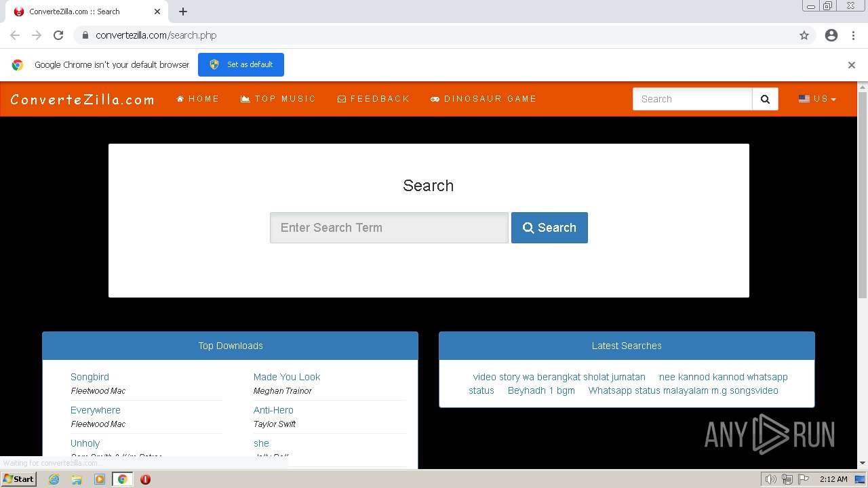Click the address bar URL
868x488 pixels.
pos(156,35)
